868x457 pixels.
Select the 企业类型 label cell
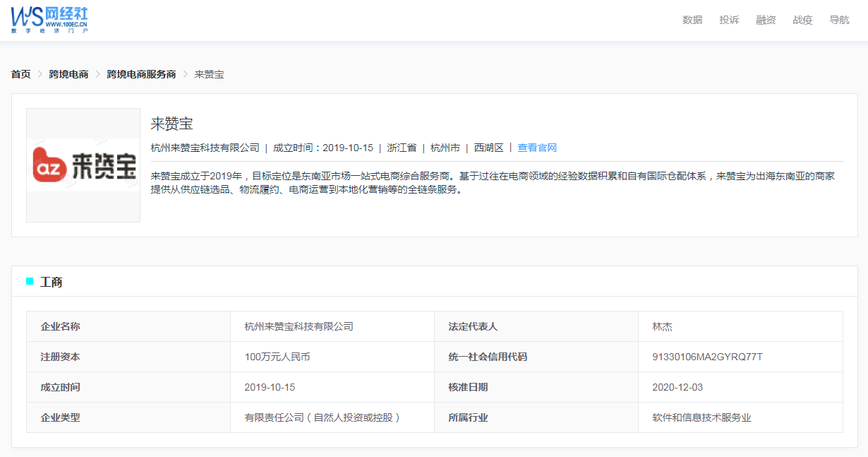[x=128, y=417]
